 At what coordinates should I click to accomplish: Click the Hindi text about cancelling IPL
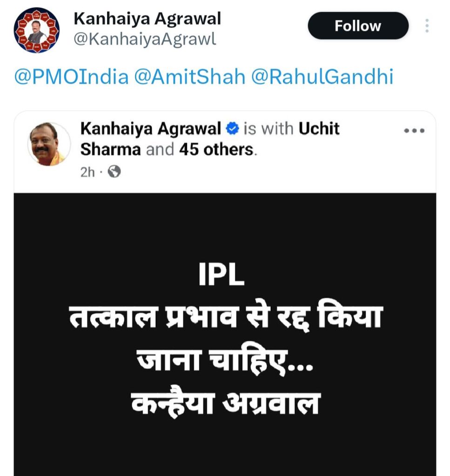point(226,339)
